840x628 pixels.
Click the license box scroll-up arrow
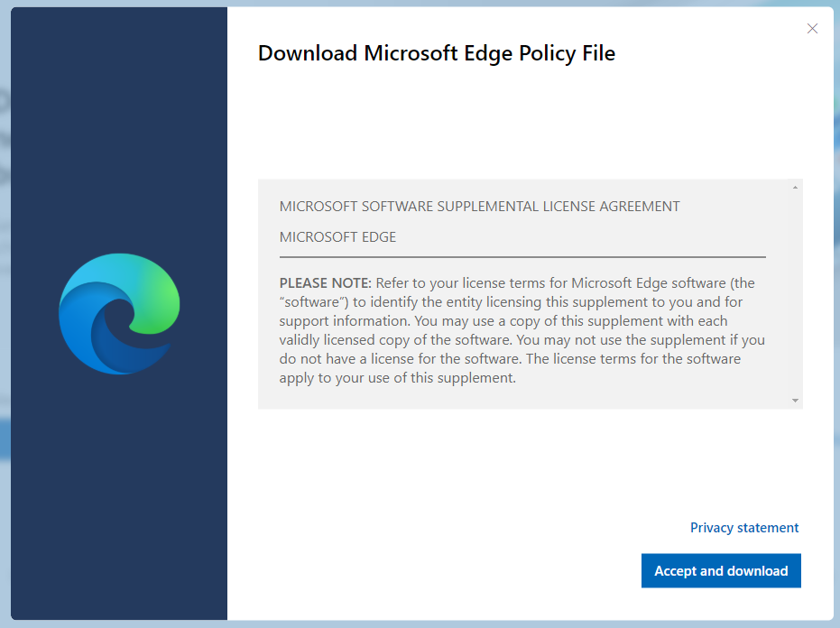[x=795, y=187]
